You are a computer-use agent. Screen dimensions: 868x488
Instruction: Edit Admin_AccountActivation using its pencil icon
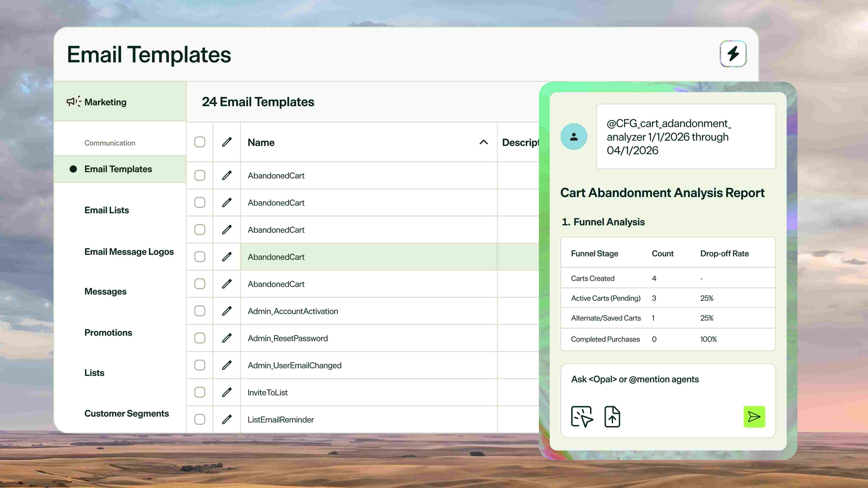click(x=227, y=311)
